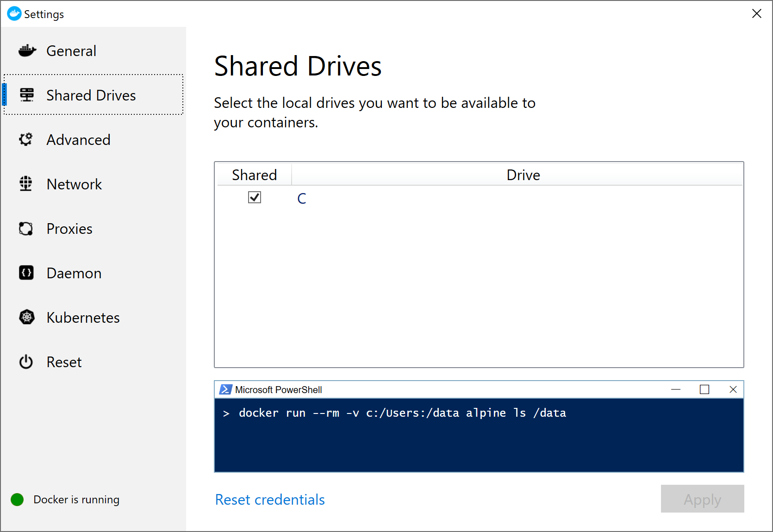
Task: Select the Network globe icon
Action: click(26, 184)
